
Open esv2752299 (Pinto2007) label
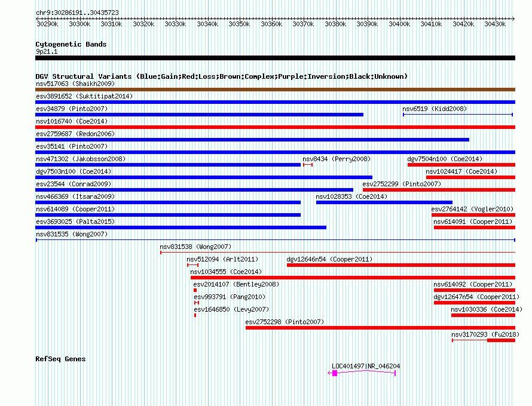pos(402,184)
